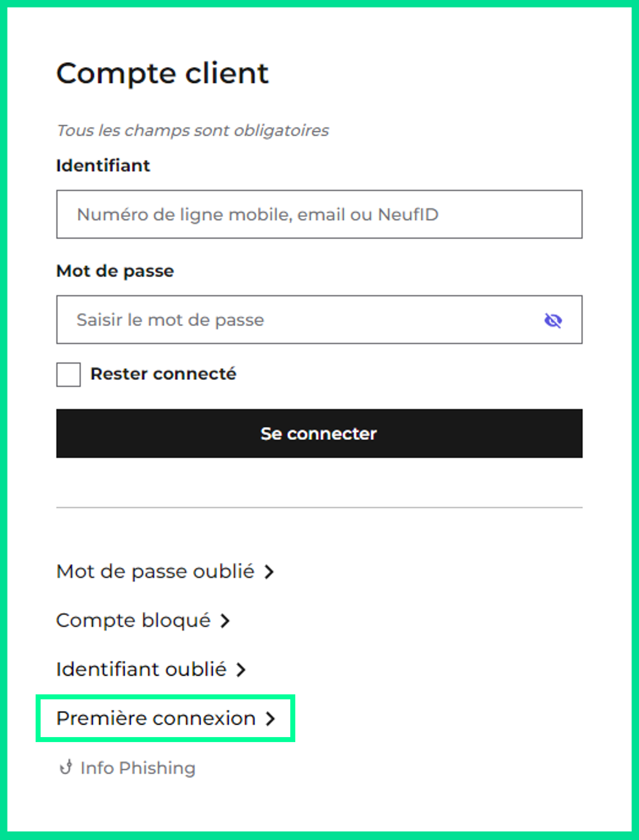Open the Première connexion link

tap(156, 719)
